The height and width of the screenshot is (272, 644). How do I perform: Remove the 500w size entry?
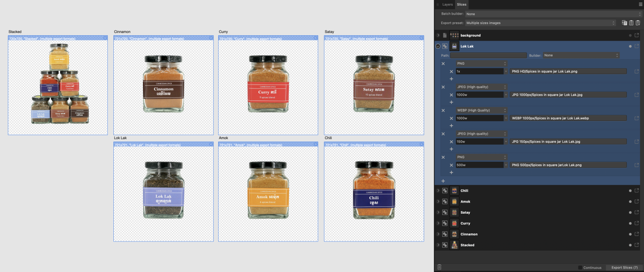coord(451,165)
